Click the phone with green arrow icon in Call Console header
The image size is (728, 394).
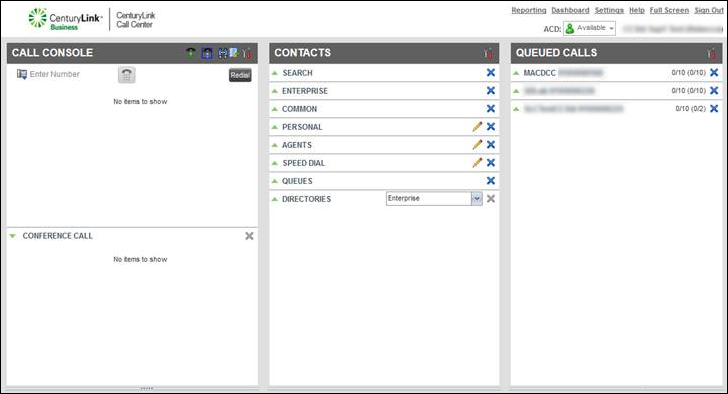[191, 52]
